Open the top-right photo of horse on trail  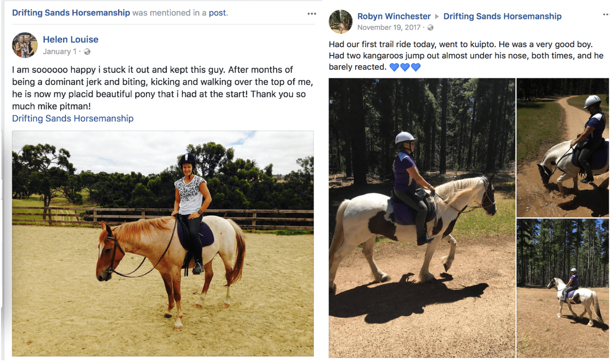tap(563, 147)
